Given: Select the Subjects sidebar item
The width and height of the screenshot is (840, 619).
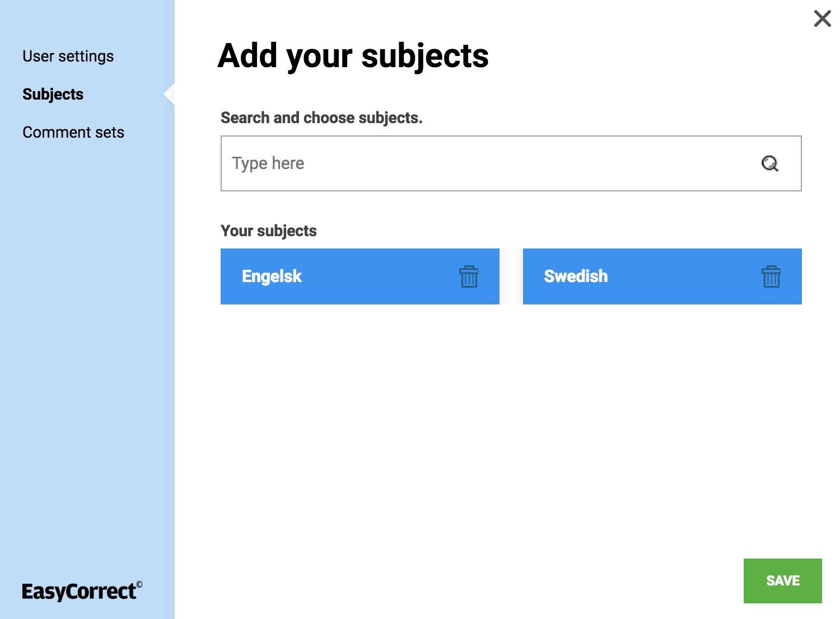Looking at the screenshot, I should click(x=53, y=95).
